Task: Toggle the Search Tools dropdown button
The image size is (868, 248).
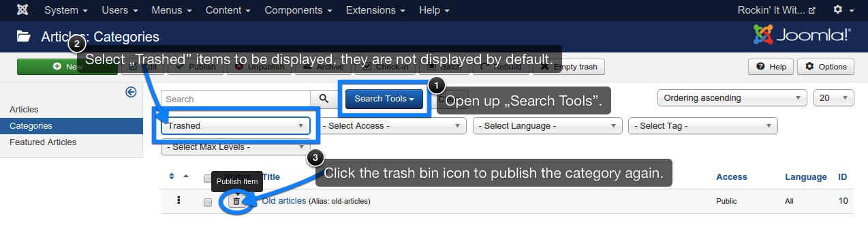Action: 384,99
